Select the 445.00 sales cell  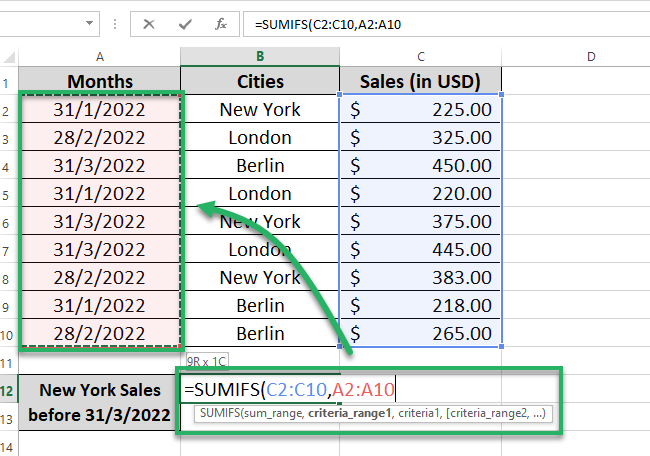420,249
